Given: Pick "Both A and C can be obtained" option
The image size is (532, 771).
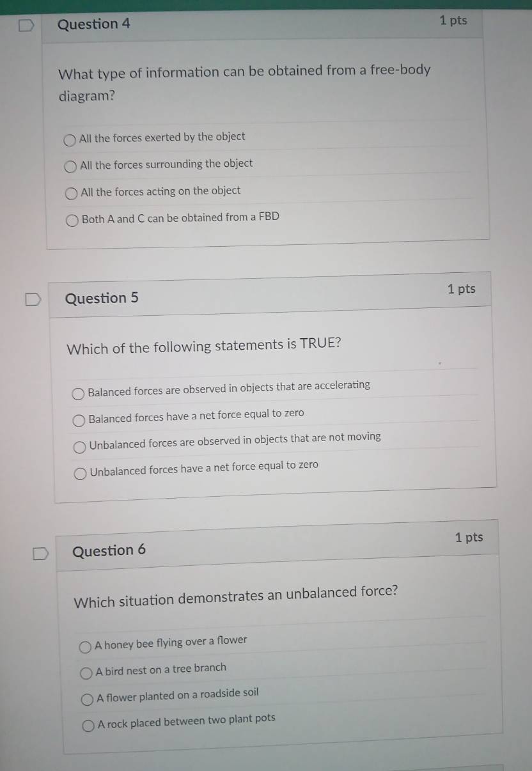Looking at the screenshot, I should pyautogui.click(x=74, y=221).
